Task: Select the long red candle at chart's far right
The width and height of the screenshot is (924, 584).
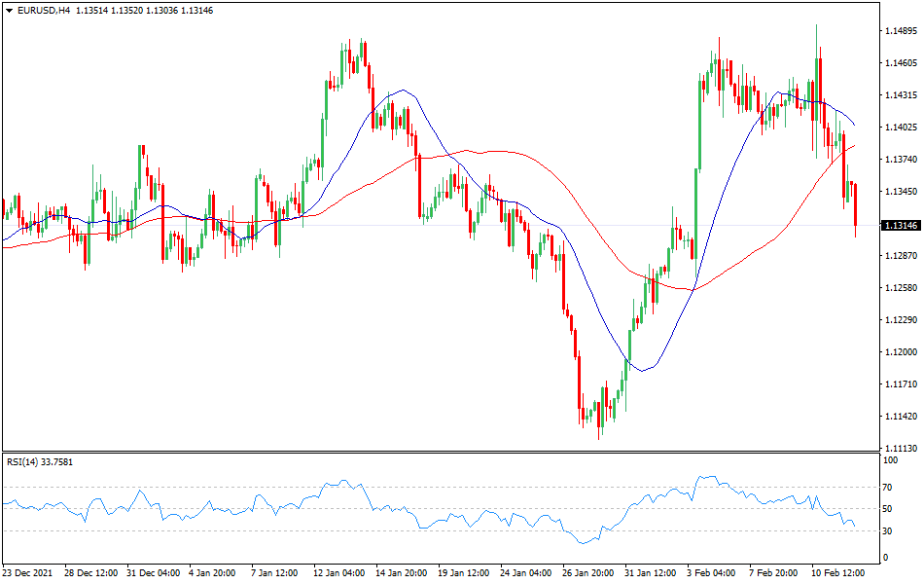Action: pos(857,204)
